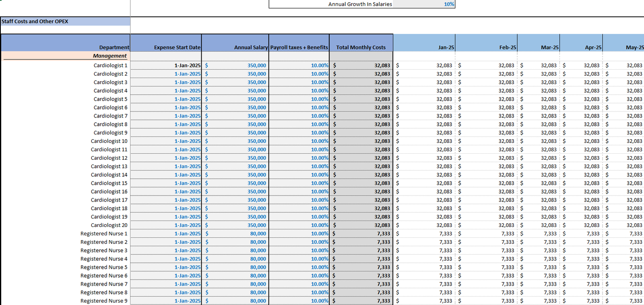Select the Cardiologist 20 row label
The image size is (644, 305).
pyautogui.click(x=109, y=225)
